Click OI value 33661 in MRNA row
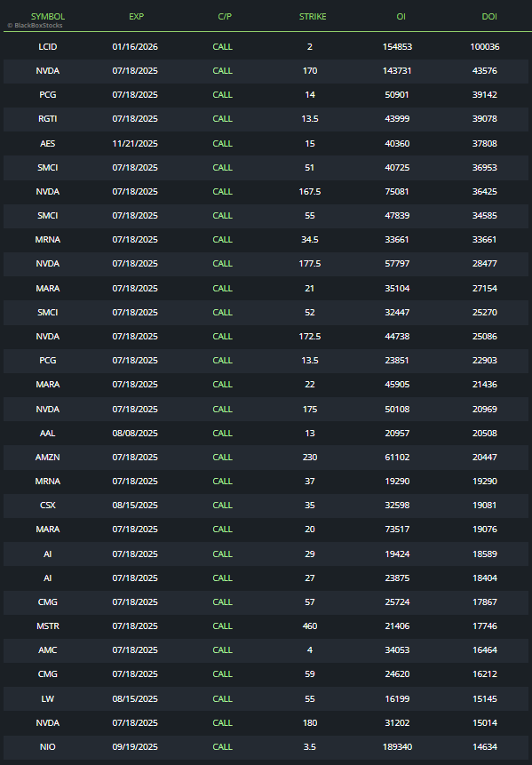532x765 pixels. pyautogui.click(x=397, y=240)
